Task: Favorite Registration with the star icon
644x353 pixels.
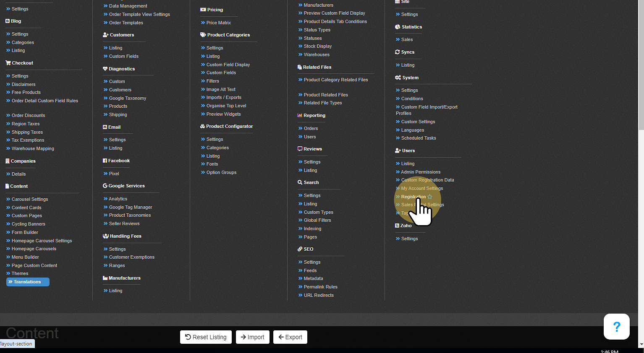Action: (x=430, y=197)
